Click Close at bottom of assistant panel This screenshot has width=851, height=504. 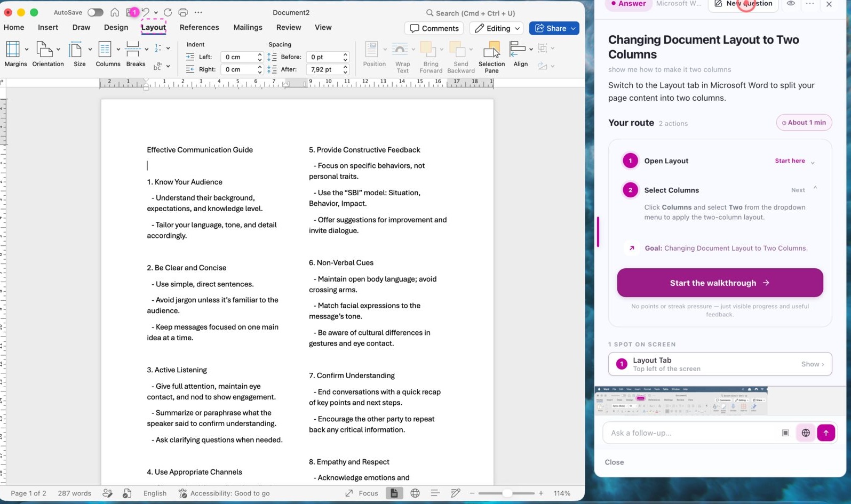[x=614, y=462]
